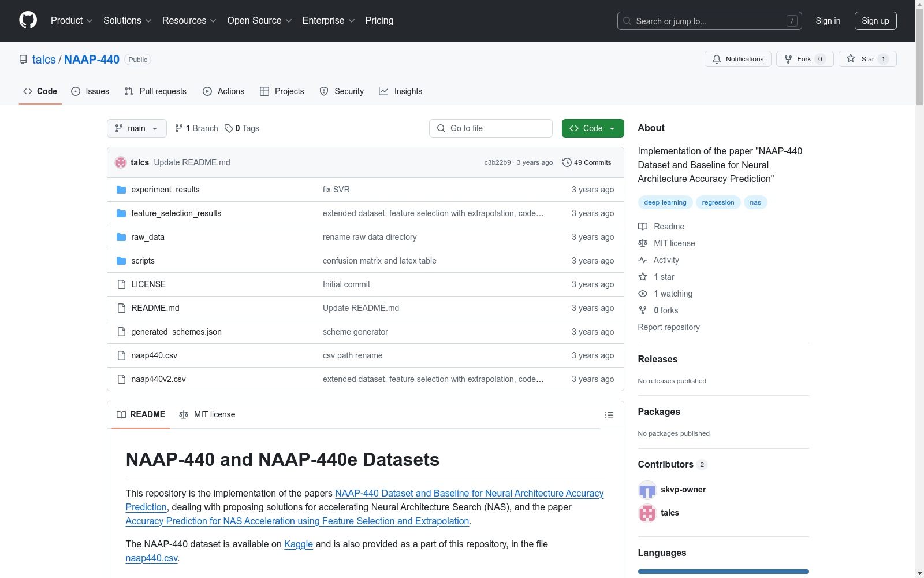Open the Kaggle link in README

pos(299,544)
